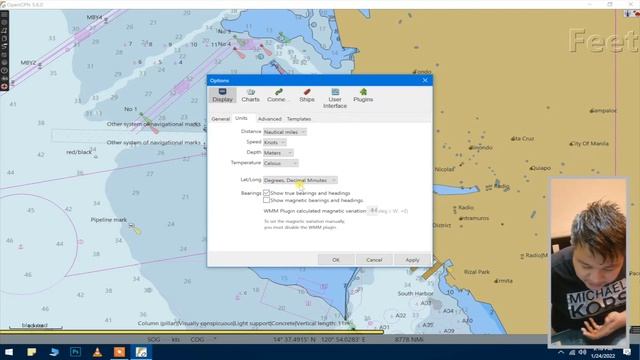
Task: Open the Temperature units dropdown
Action: pyautogui.click(x=281, y=163)
